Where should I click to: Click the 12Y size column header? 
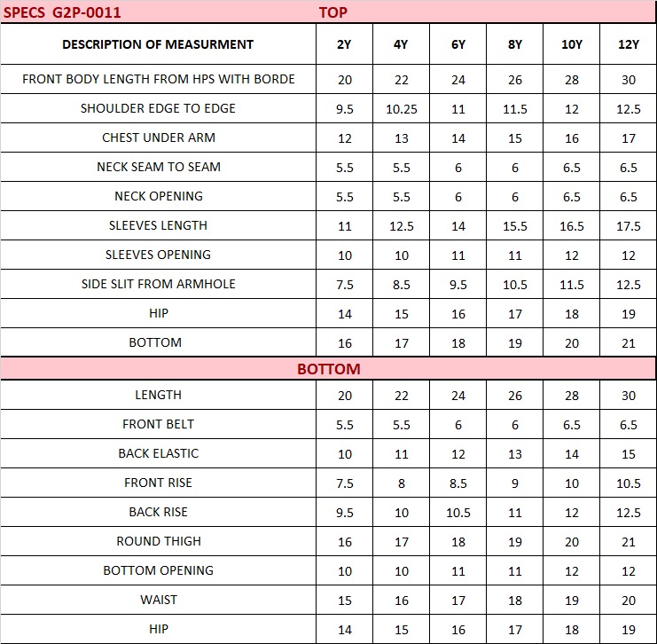(629, 44)
